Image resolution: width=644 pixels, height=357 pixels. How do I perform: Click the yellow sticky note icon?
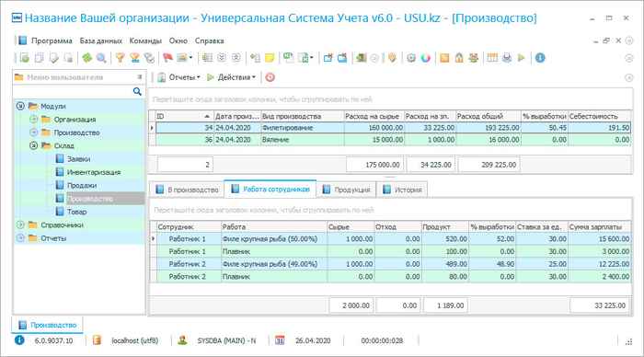[x=270, y=58]
